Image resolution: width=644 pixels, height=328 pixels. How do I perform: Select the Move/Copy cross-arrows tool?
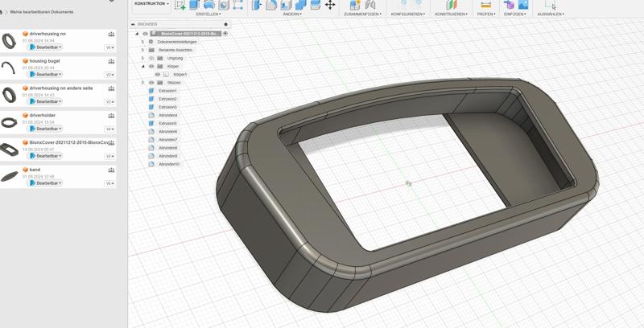point(330,5)
